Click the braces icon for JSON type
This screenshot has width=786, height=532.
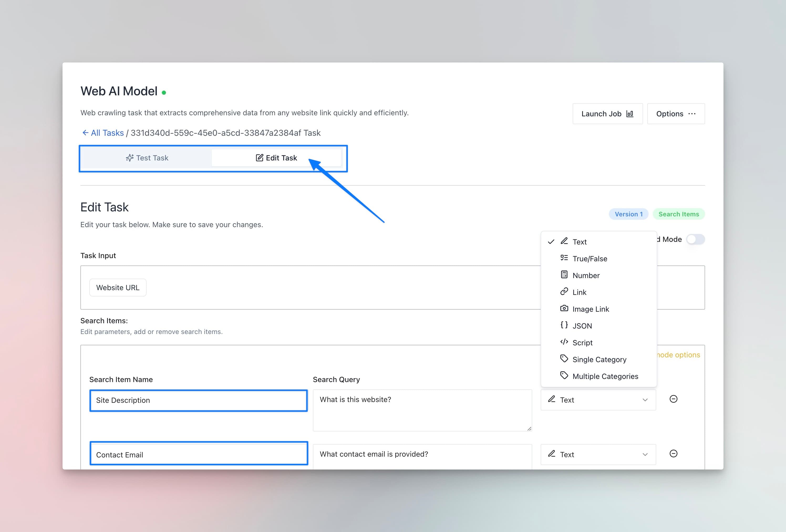click(x=564, y=325)
